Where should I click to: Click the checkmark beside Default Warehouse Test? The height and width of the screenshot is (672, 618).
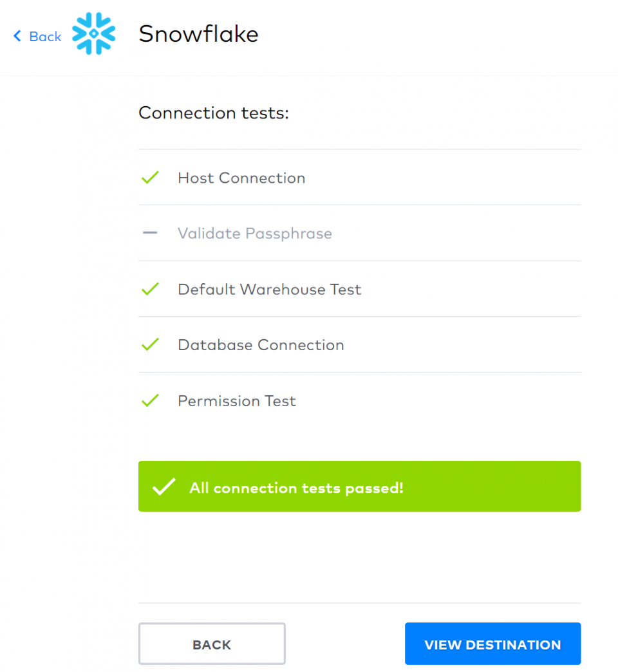coord(149,289)
